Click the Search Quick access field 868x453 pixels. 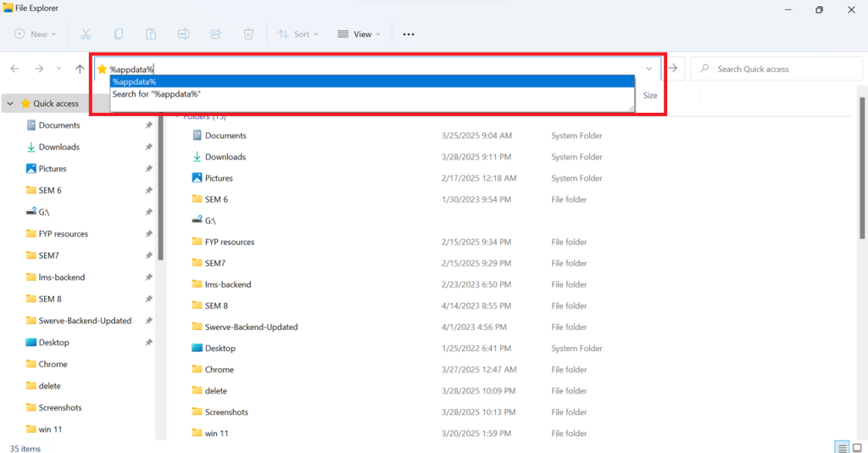(776, 69)
